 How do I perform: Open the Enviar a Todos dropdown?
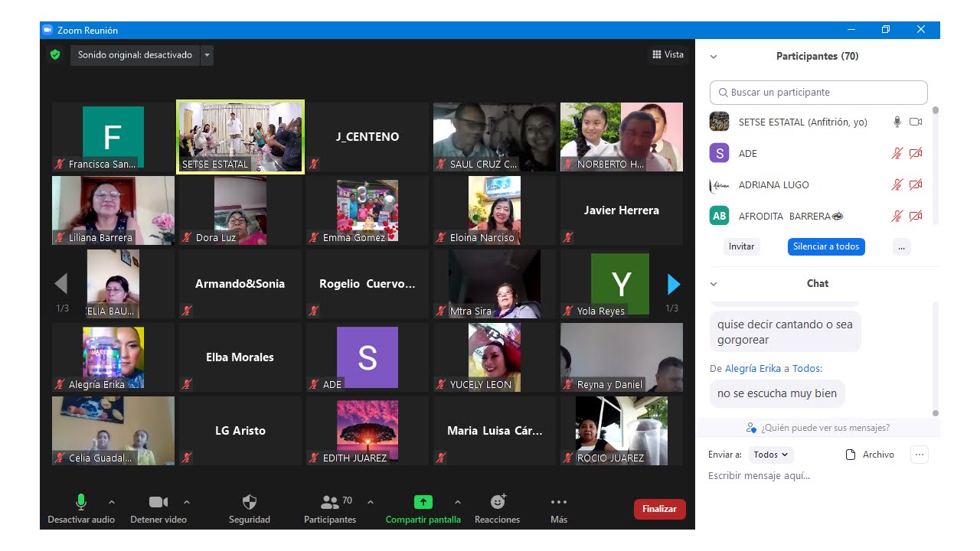770,455
